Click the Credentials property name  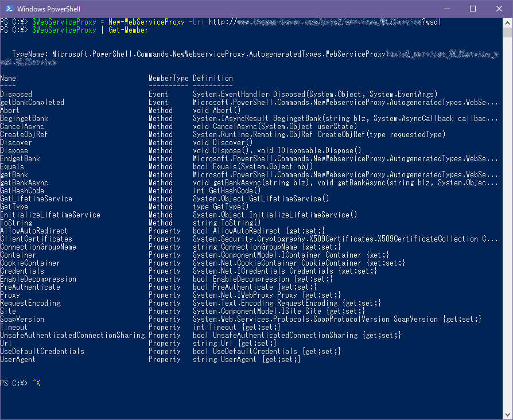tap(22, 271)
